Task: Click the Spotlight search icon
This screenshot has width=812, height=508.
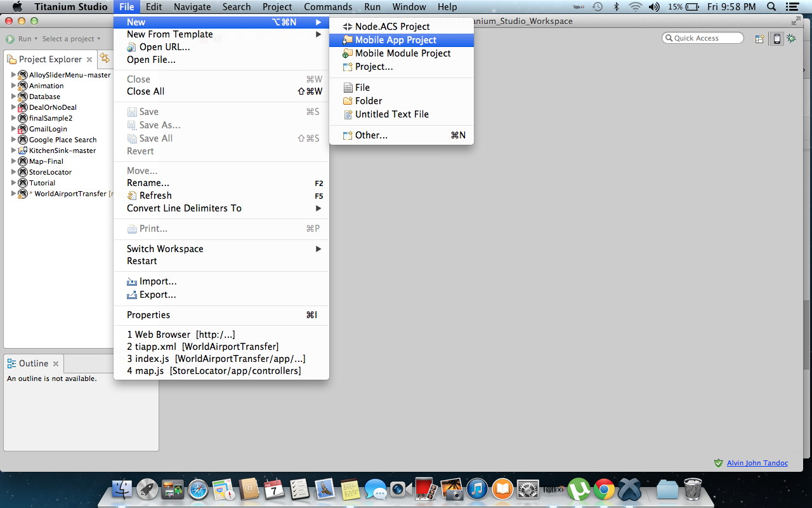Action: (x=771, y=7)
